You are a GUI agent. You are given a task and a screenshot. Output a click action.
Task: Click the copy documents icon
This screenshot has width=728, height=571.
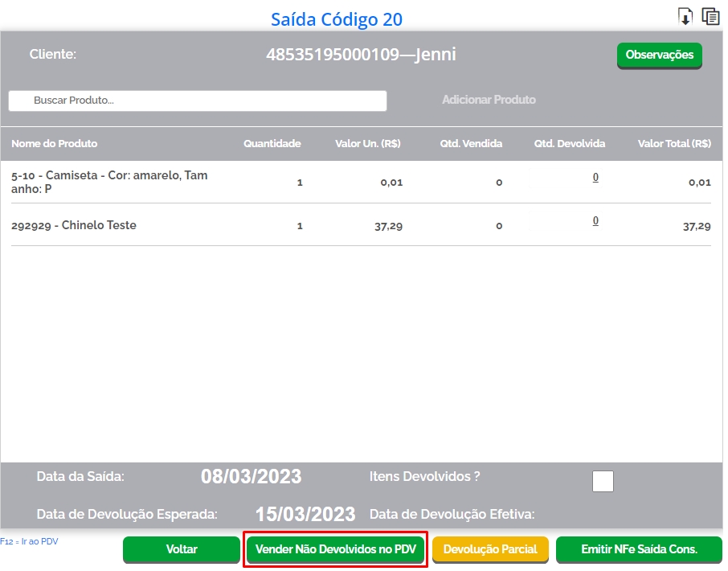710,16
